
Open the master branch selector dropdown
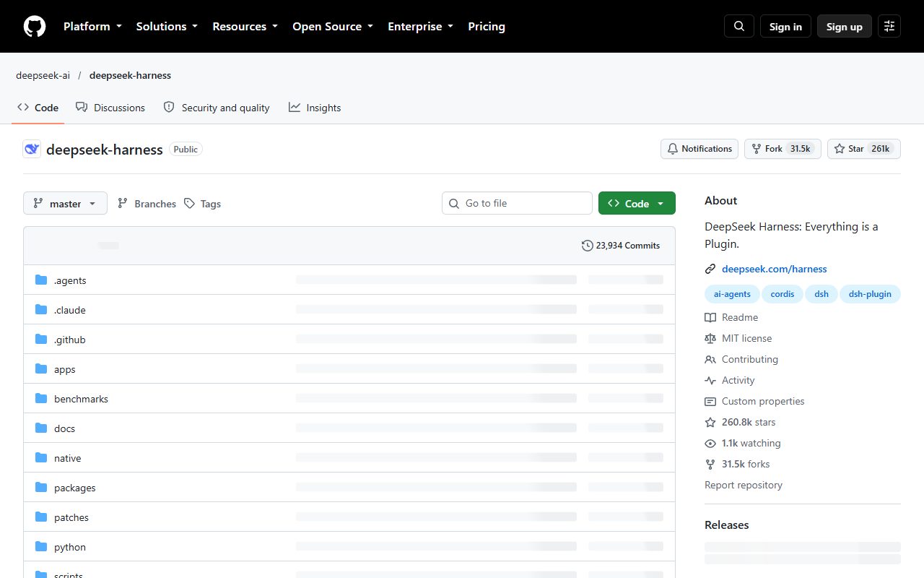pyautogui.click(x=66, y=204)
